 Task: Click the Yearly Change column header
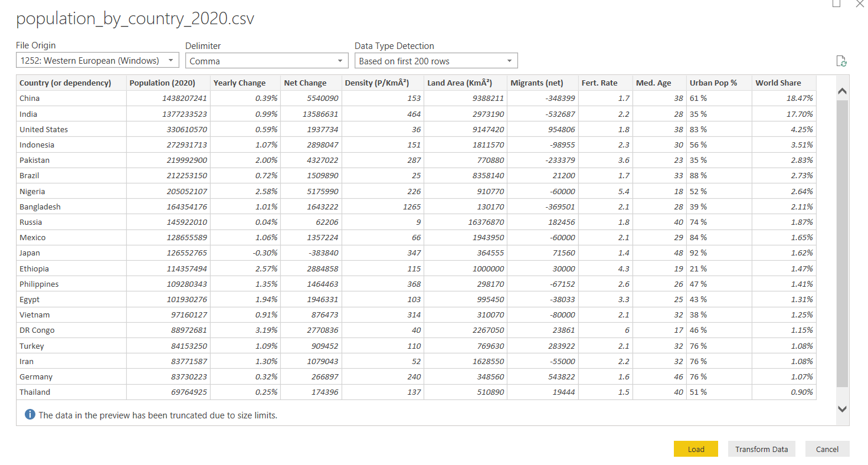click(x=240, y=83)
